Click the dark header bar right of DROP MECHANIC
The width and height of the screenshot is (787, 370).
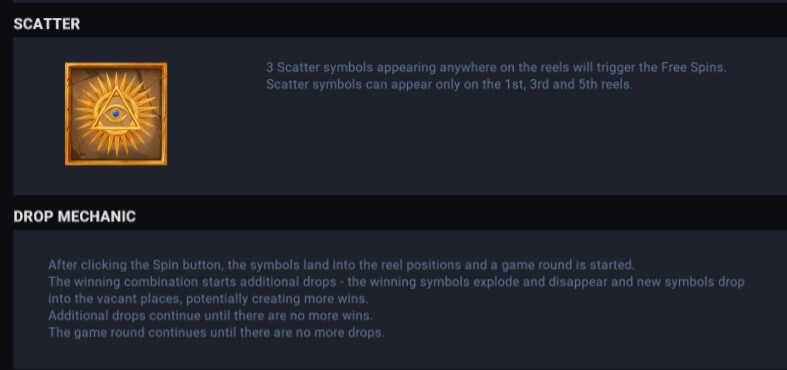[462, 216]
